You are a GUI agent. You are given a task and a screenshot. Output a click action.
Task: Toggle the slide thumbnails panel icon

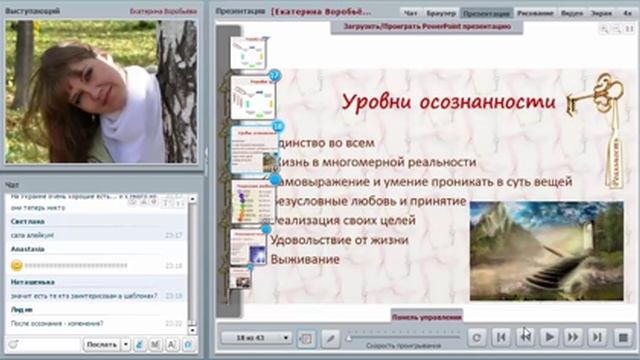coord(306,338)
